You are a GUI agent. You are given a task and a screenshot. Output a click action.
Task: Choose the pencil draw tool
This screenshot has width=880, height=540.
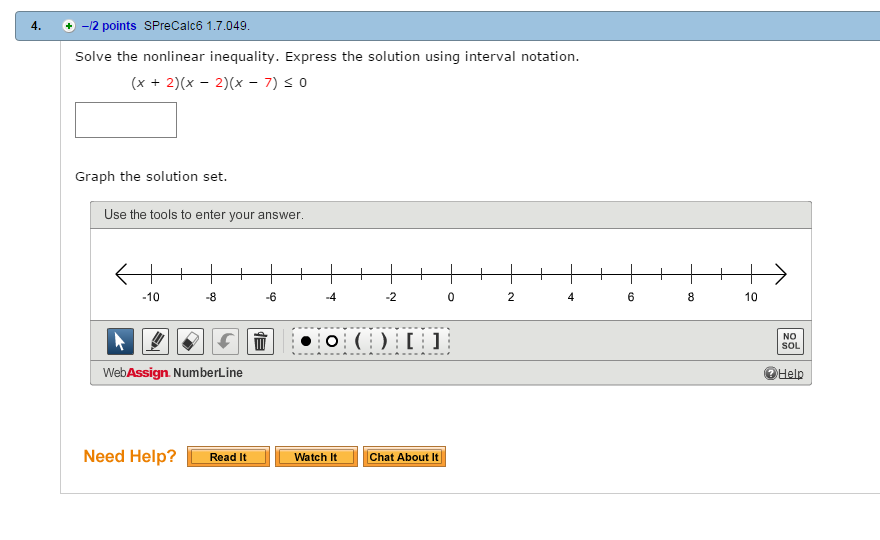pyautogui.click(x=155, y=341)
